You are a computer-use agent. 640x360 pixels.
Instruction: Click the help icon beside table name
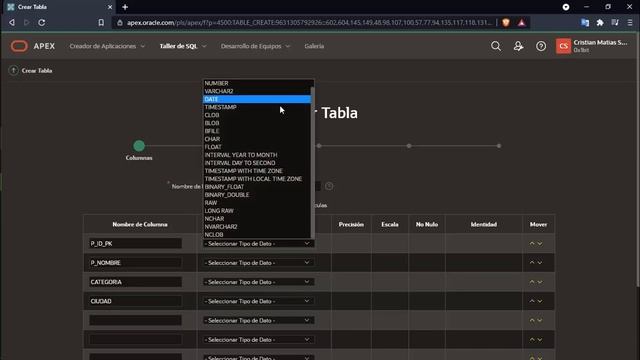(329, 186)
